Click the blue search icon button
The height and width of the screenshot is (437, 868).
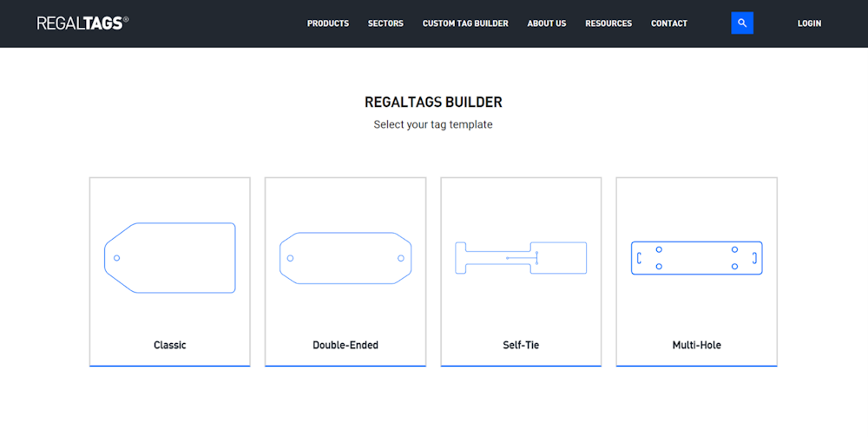click(x=742, y=23)
